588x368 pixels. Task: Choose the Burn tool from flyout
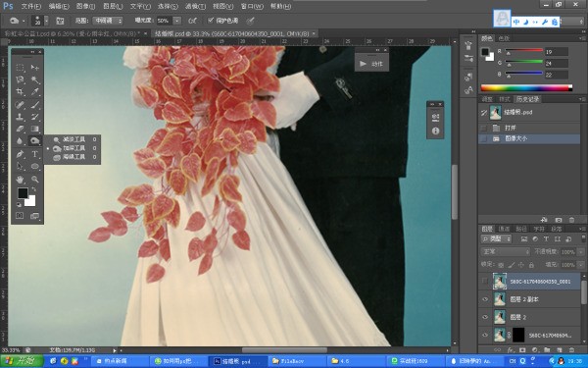pos(74,148)
